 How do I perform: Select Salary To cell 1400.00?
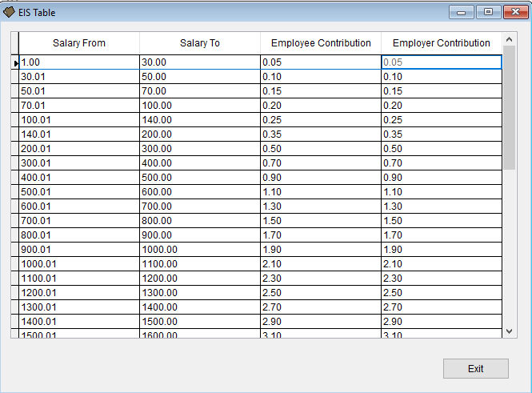[x=200, y=307]
